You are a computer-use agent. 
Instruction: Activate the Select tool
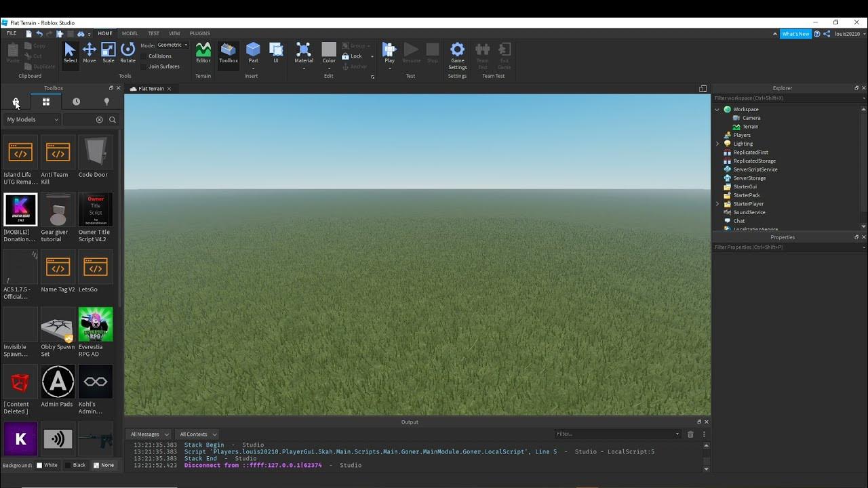pyautogui.click(x=71, y=53)
